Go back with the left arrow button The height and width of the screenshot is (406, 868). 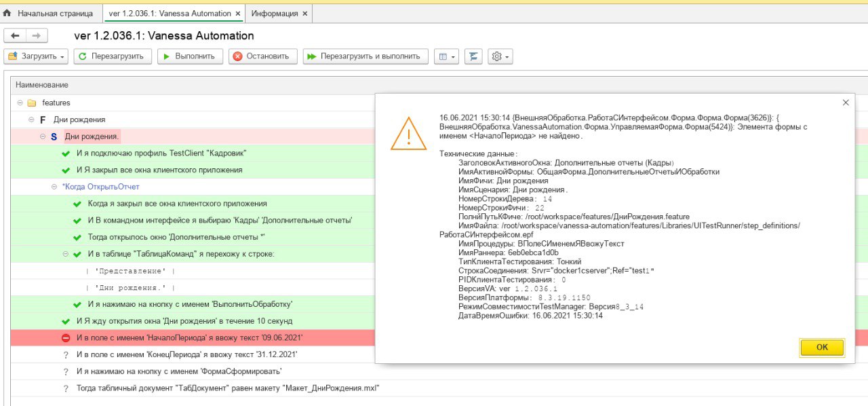pos(15,35)
